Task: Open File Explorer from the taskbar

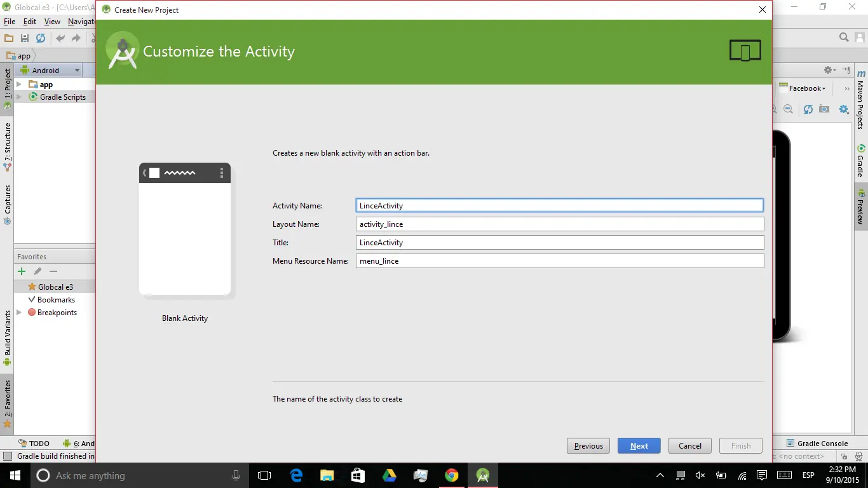Action: coord(327,475)
